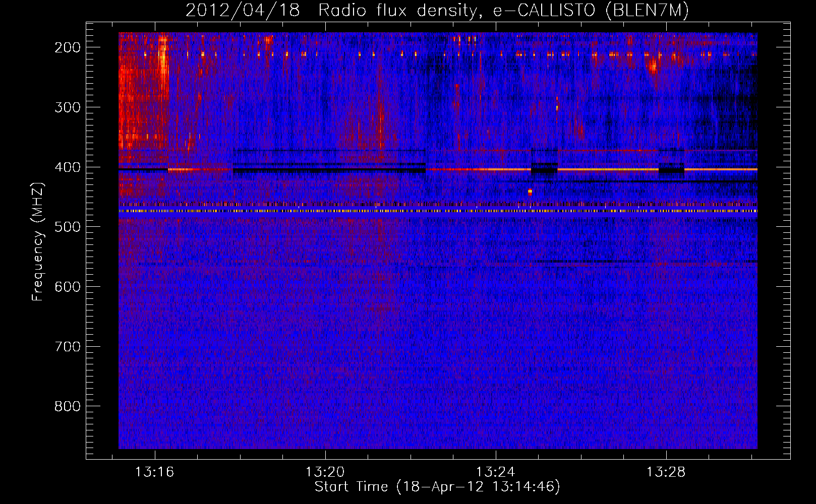The width and height of the screenshot is (816, 504).
Task: Click the 13:28 time tick label
Action: [x=666, y=472]
